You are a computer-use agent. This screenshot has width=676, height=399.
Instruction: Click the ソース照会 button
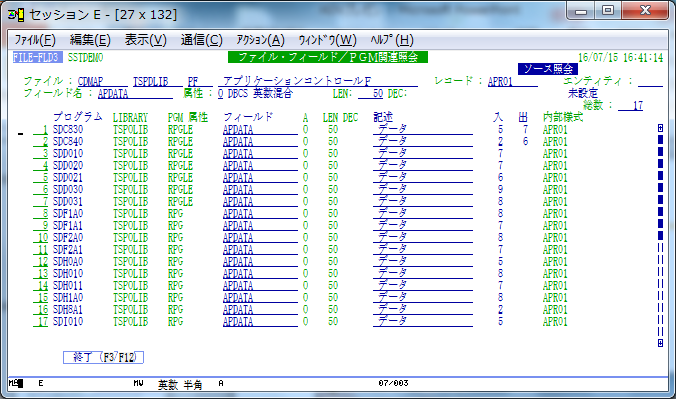548,69
